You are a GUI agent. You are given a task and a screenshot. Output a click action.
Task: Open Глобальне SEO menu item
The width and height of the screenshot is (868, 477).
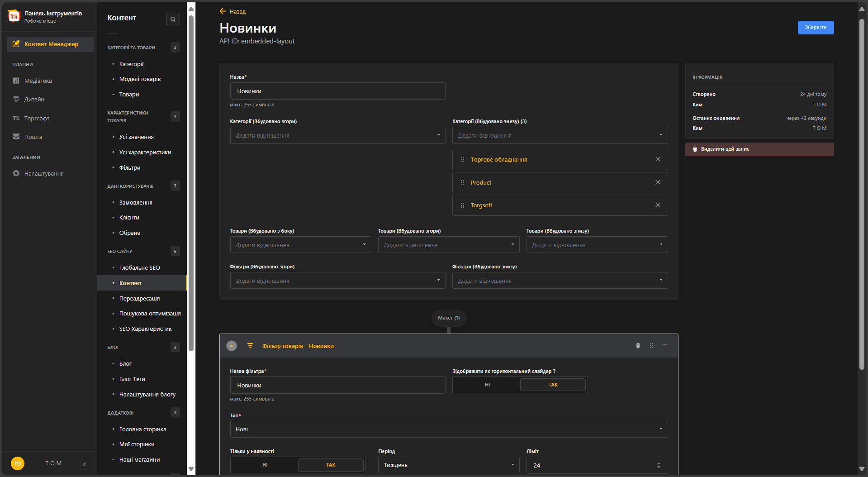point(139,268)
